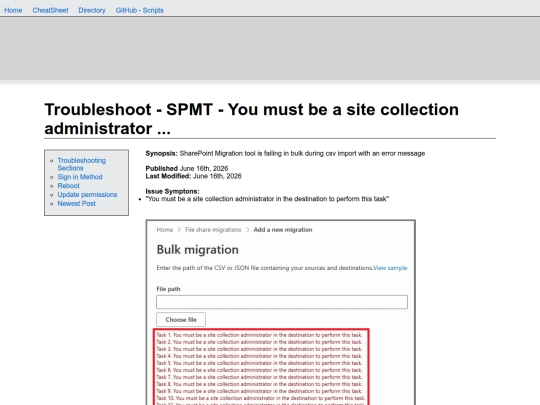Click the Task 7 error line
Viewport: 540px width, 405px height.
[x=259, y=377]
